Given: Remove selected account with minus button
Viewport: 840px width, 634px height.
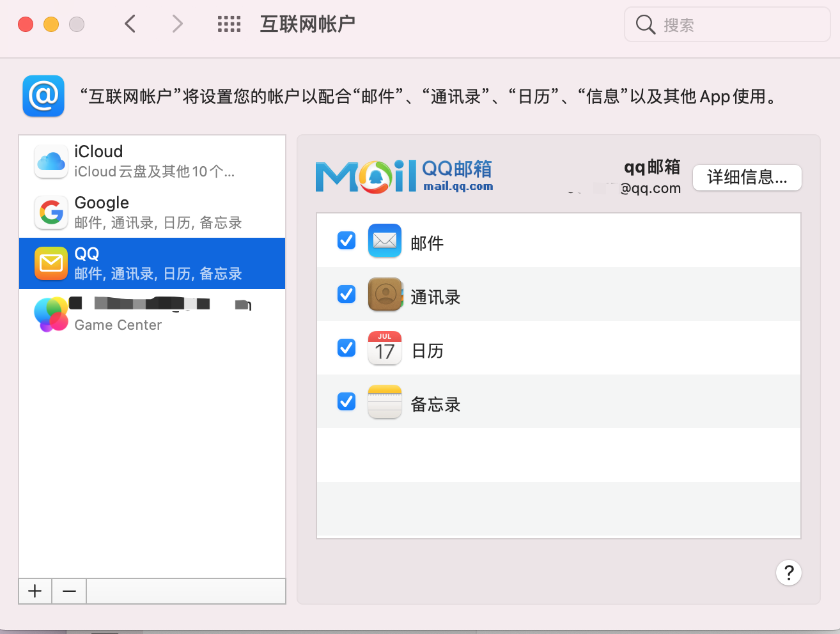Looking at the screenshot, I should click(x=69, y=591).
